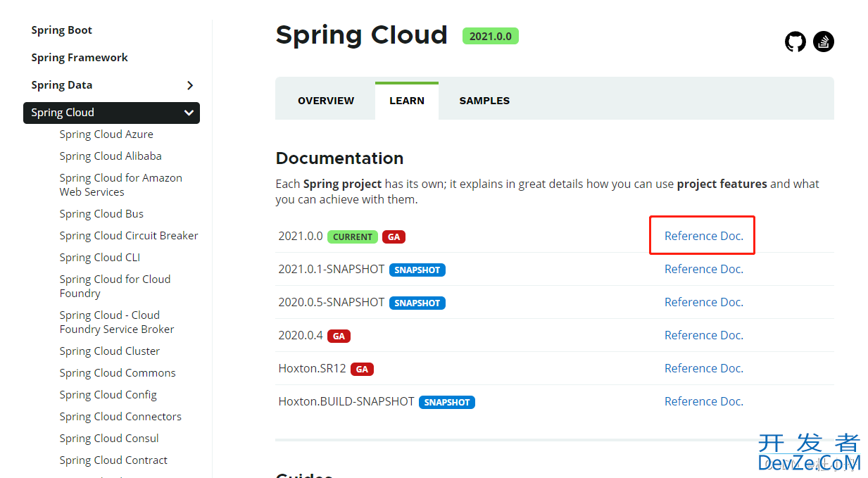Click the 2021.0.1-SNAPSHOT version text
This screenshot has width=868, height=478.
tap(332, 269)
